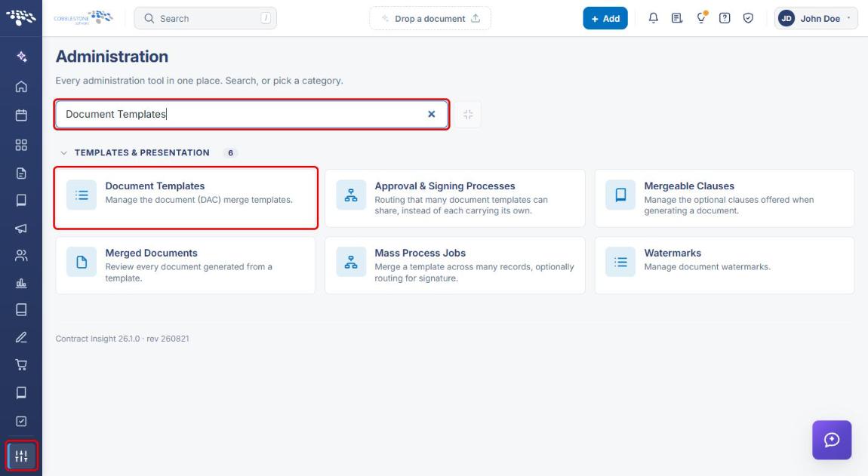
Task: Open the calendar icon in the sidebar
Action: click(x=21, y=115)
